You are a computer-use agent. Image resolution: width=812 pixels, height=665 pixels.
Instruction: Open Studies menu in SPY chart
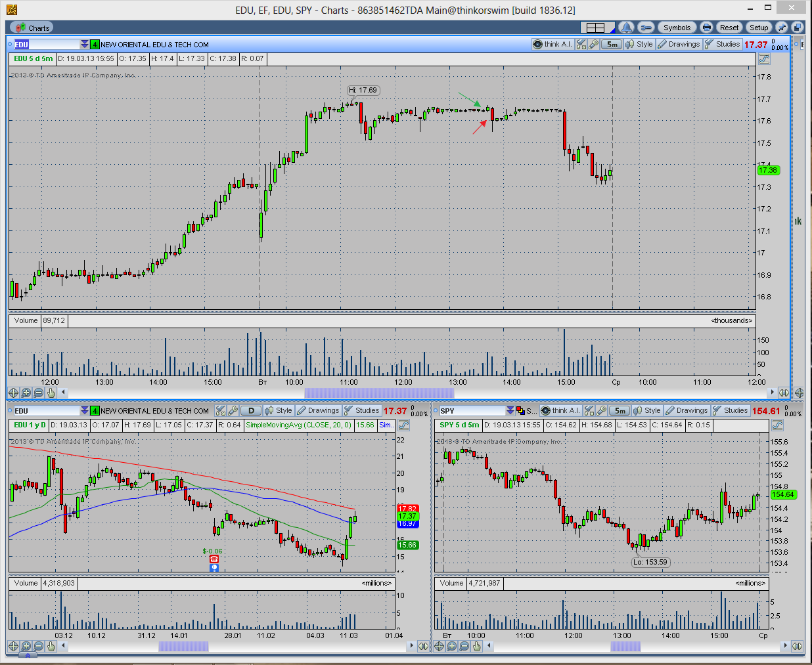click(x=730, y=410)
